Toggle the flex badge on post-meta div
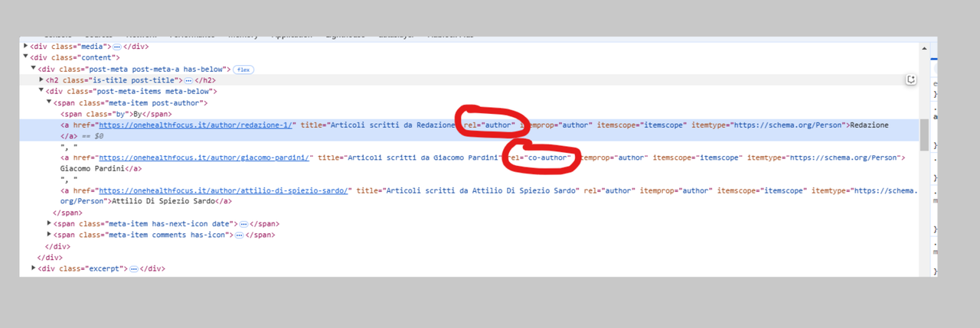Screen dimensions: 980x328 [x=243, y=70]
